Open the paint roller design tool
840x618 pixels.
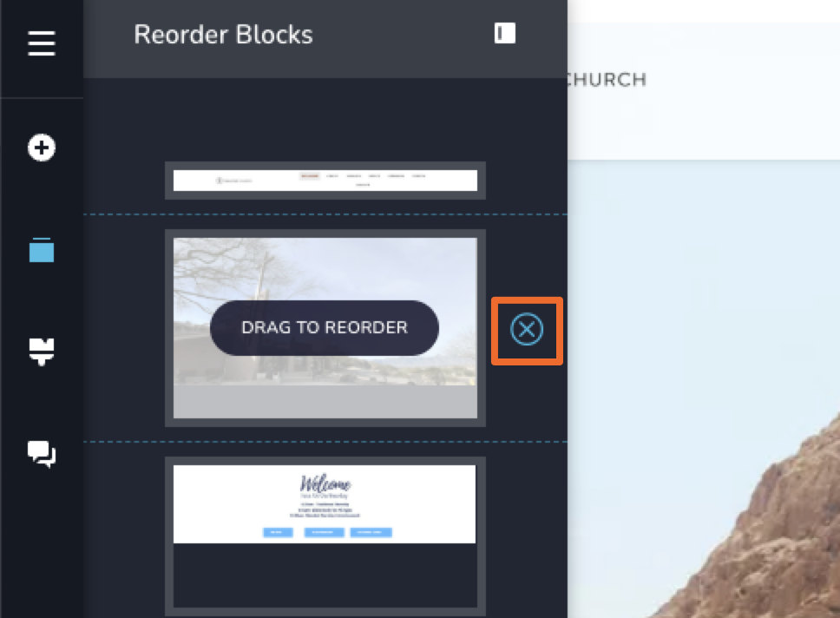pos(42,350)
